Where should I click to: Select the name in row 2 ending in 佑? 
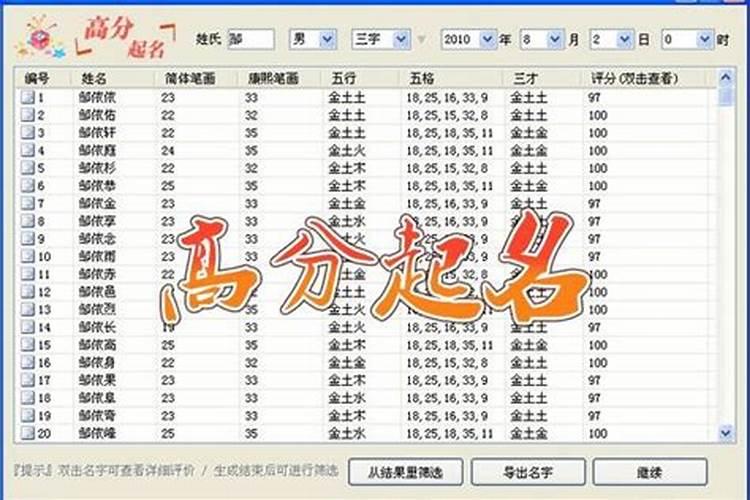[97, 115]
